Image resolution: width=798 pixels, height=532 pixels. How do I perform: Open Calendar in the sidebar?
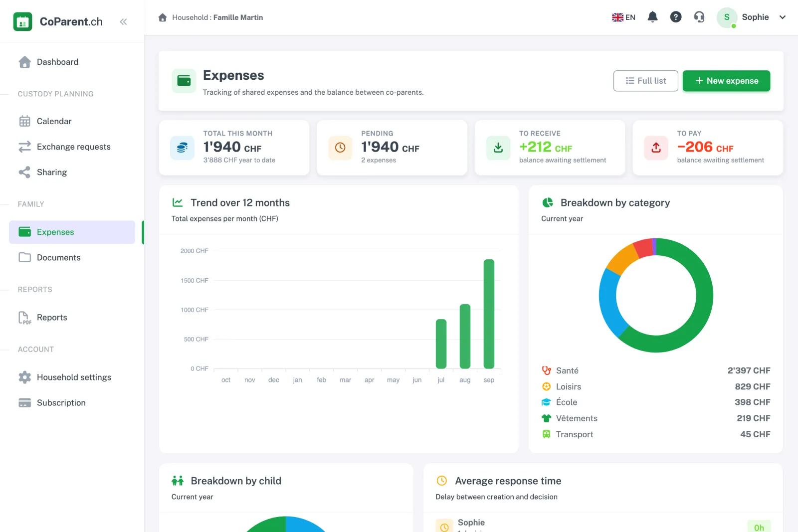(72, 121)
